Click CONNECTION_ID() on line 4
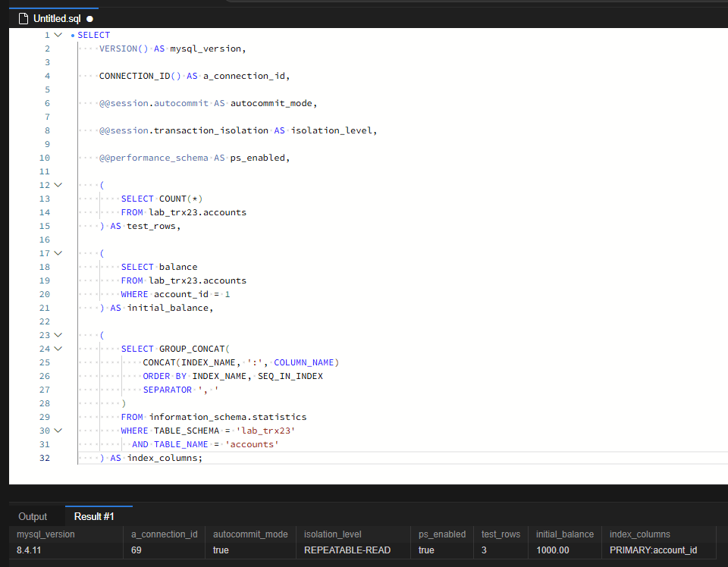The height and width of the screenshot is (567, 728). [140, 76]
